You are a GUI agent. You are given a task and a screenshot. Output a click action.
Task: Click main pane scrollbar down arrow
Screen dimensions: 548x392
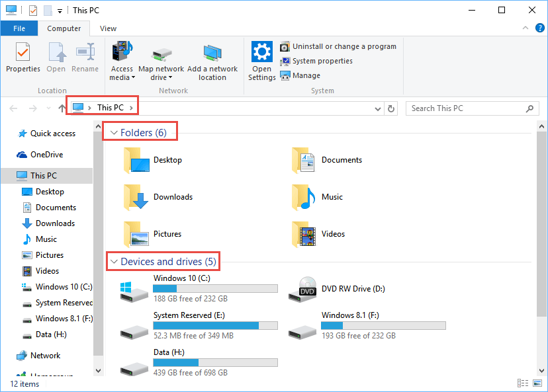click(x=541, y=370)
